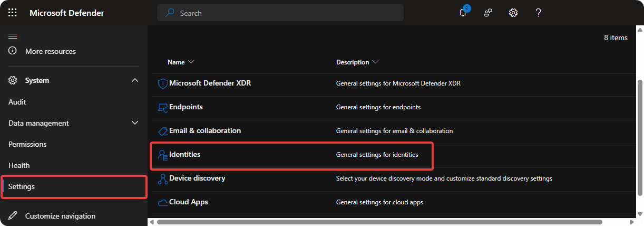Screen dimensions: 644x226
Task: Click the Endpoints laptop icon
Action: click(162, 107)
